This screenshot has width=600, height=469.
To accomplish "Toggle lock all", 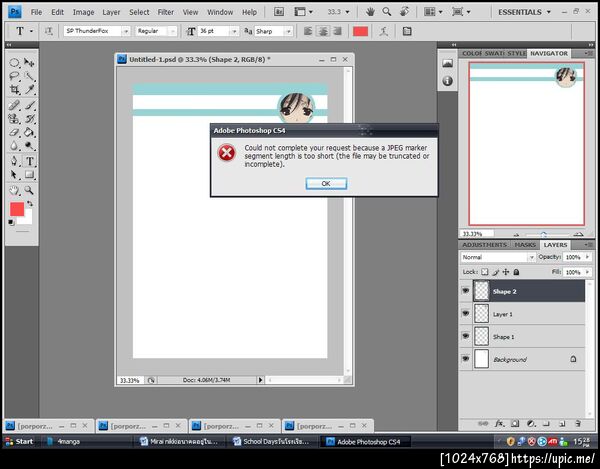I will click(x=516, y=272).
